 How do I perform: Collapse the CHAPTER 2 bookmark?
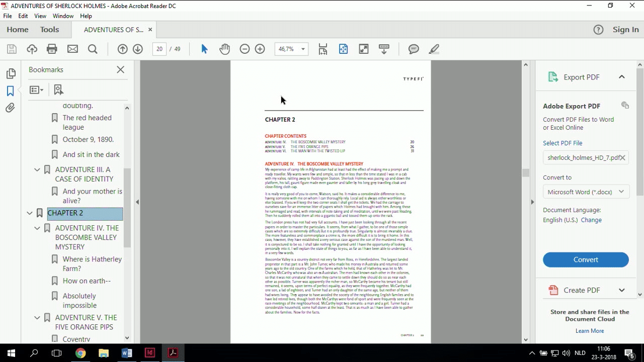pyautogui.click(x=29, y=213)
